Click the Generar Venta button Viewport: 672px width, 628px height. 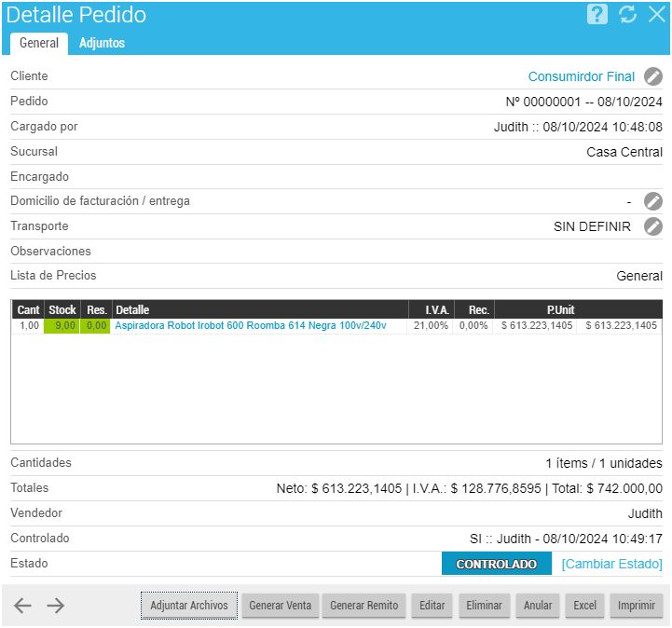pyautogui.click(x=280, y=606)
